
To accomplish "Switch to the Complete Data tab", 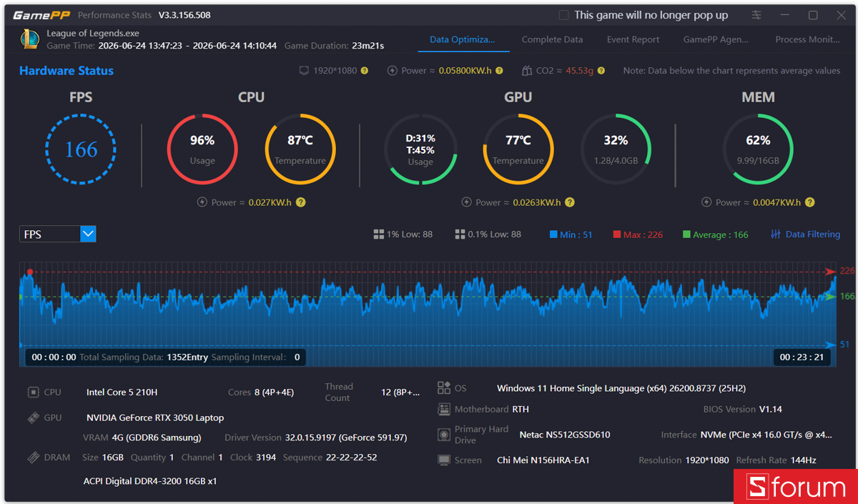I will pyautogui.click(x=552, y=40).
